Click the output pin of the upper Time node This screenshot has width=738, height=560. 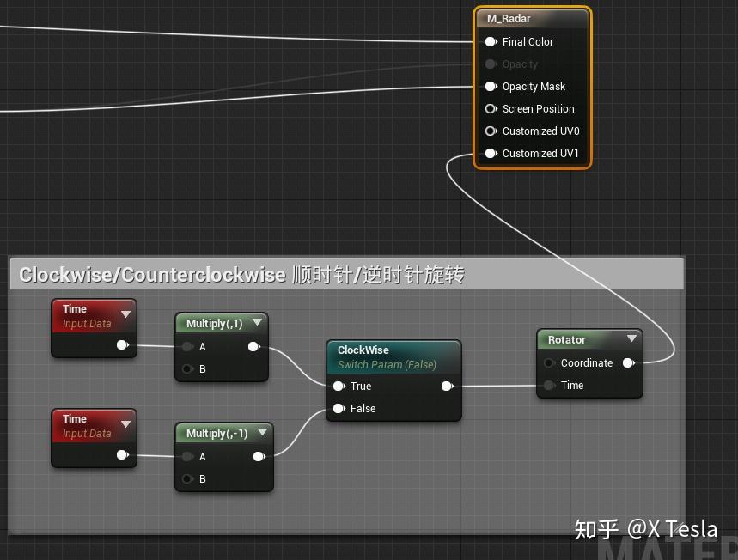coord(123,344)
